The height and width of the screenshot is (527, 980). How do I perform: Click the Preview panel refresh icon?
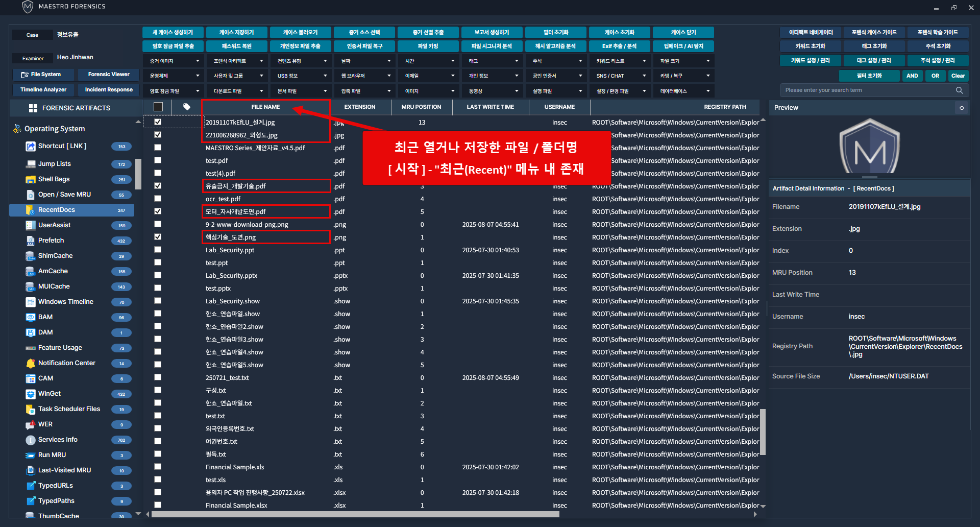[962, 108]
